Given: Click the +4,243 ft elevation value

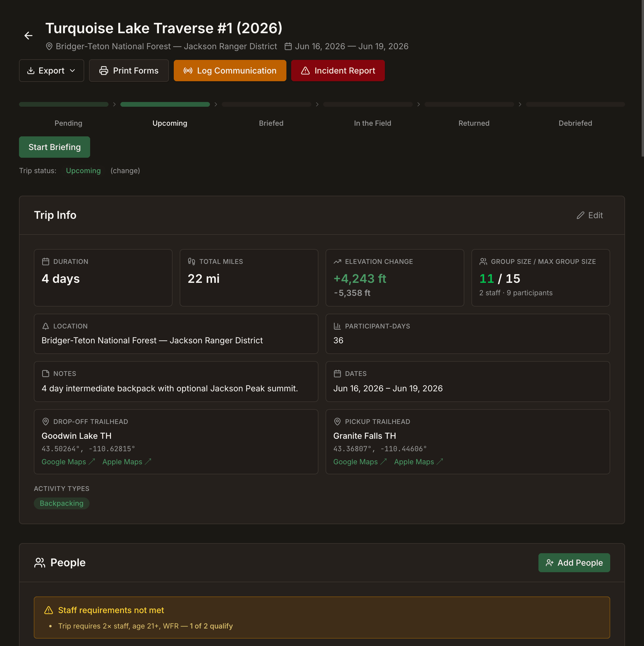Looking at the screenshot, I should (360, 278).
